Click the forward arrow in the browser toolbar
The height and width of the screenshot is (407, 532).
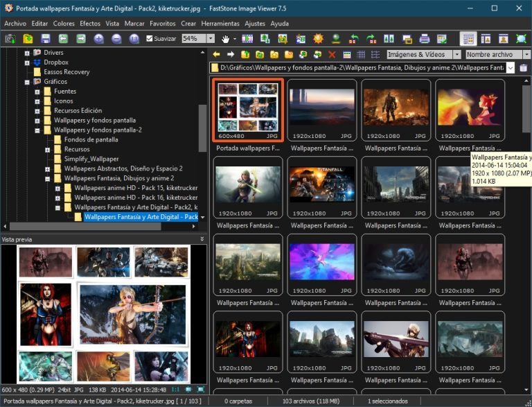pyautogui.click(x=231, y=54)
